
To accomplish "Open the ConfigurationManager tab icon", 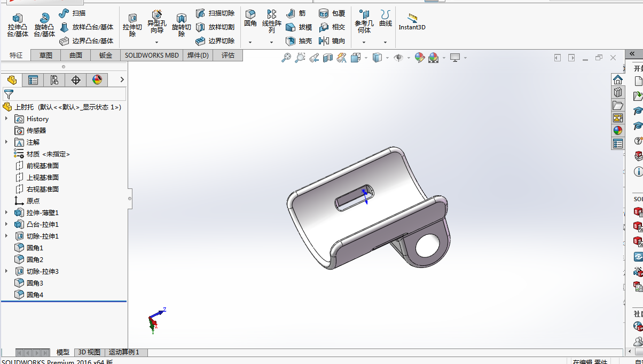I will pyautogui.click(x=54, y=80).
